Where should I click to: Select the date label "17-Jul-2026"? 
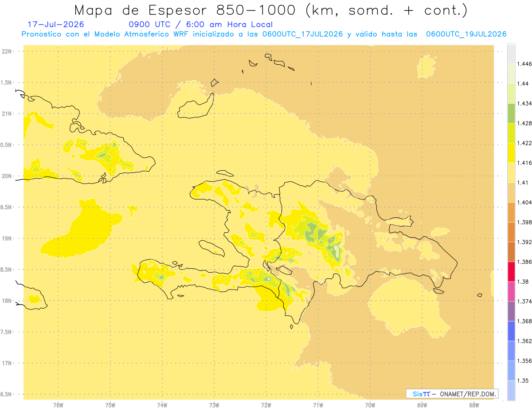[55, 24]
